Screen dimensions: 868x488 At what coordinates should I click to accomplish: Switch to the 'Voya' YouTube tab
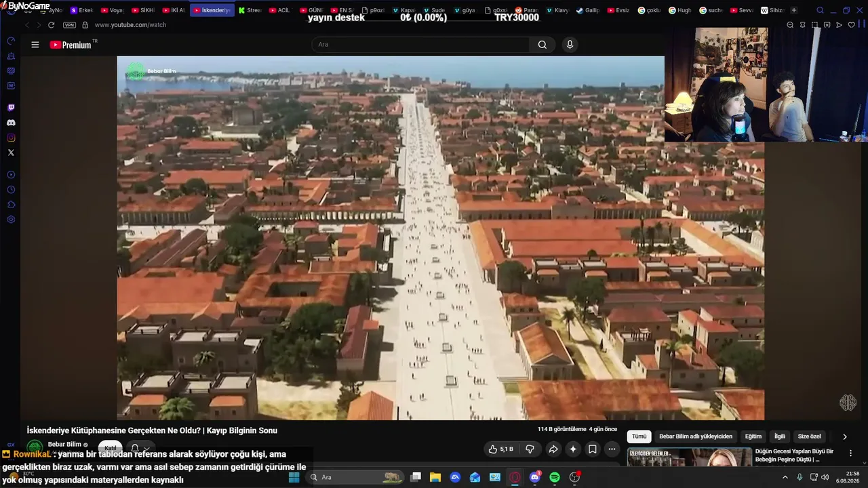pyautogui.click(x=112, y=10)
